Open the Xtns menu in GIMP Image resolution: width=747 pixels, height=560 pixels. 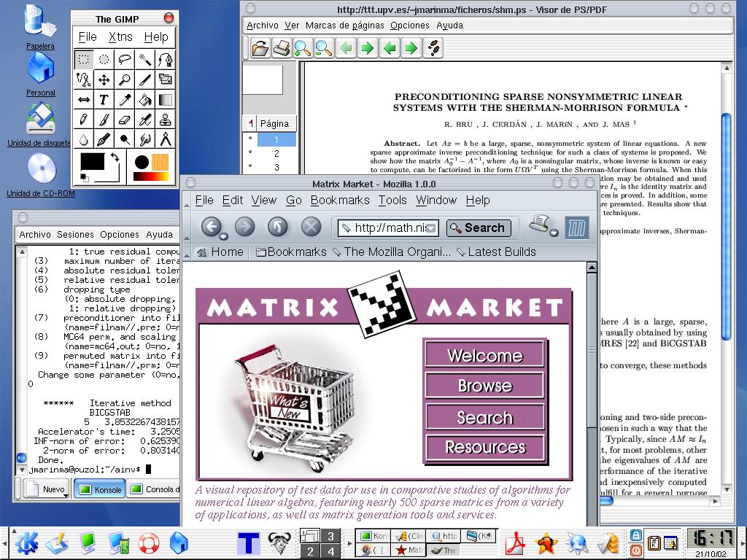click(x=120, y=36)
